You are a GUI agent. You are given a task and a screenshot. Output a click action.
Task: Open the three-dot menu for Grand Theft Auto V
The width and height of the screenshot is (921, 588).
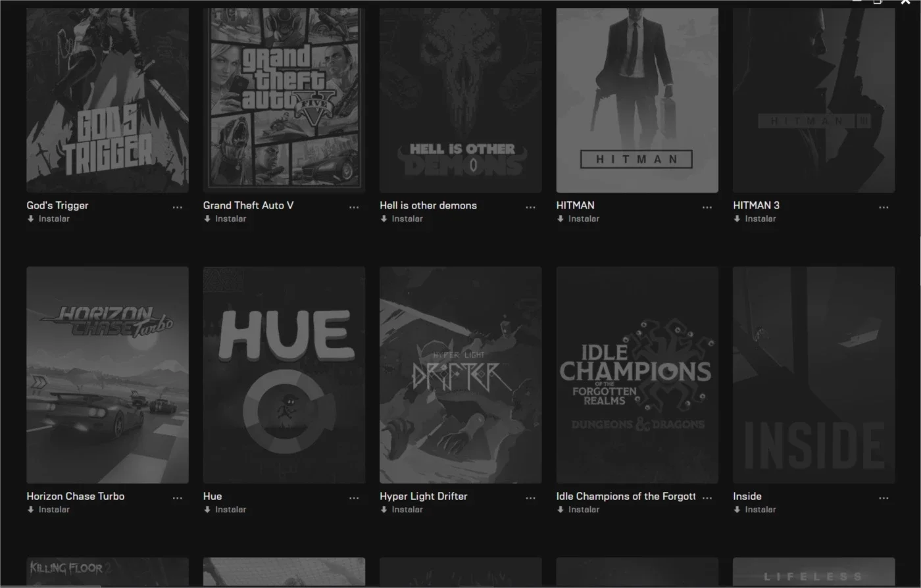(354, 207)
